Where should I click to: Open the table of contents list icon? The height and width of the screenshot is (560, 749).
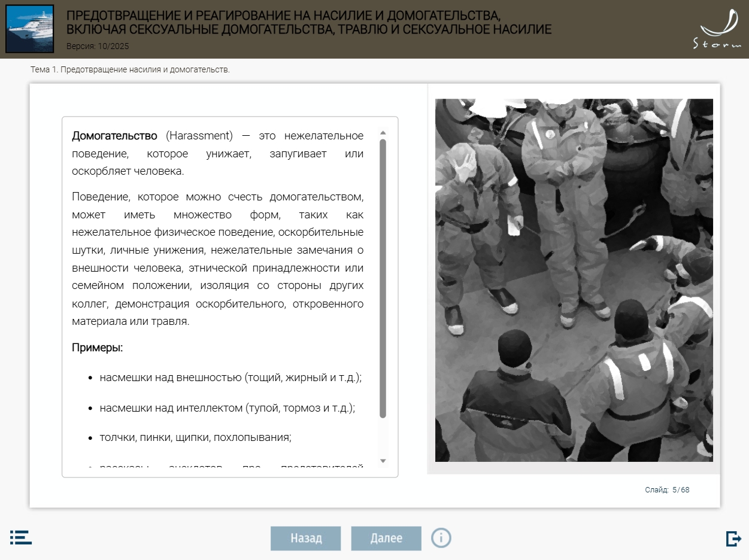(21, 537)
